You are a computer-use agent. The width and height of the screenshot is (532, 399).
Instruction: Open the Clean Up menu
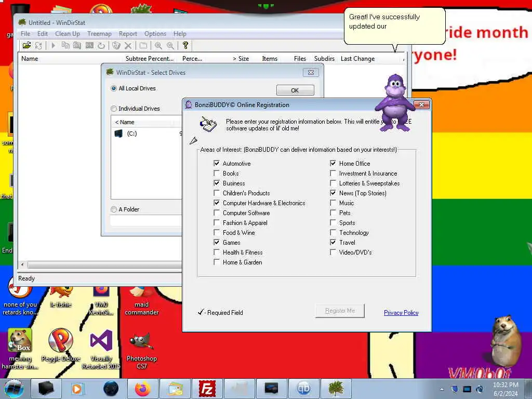(x=68, y=34)
